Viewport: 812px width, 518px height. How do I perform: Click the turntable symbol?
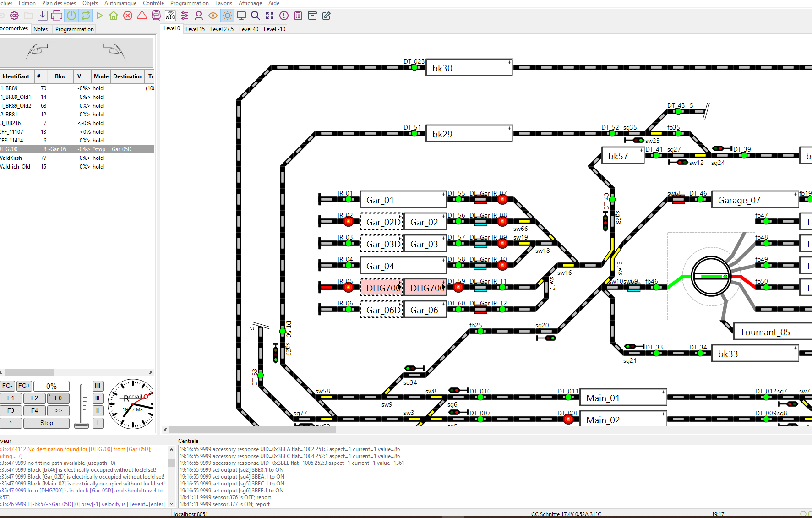pos(711,276)
